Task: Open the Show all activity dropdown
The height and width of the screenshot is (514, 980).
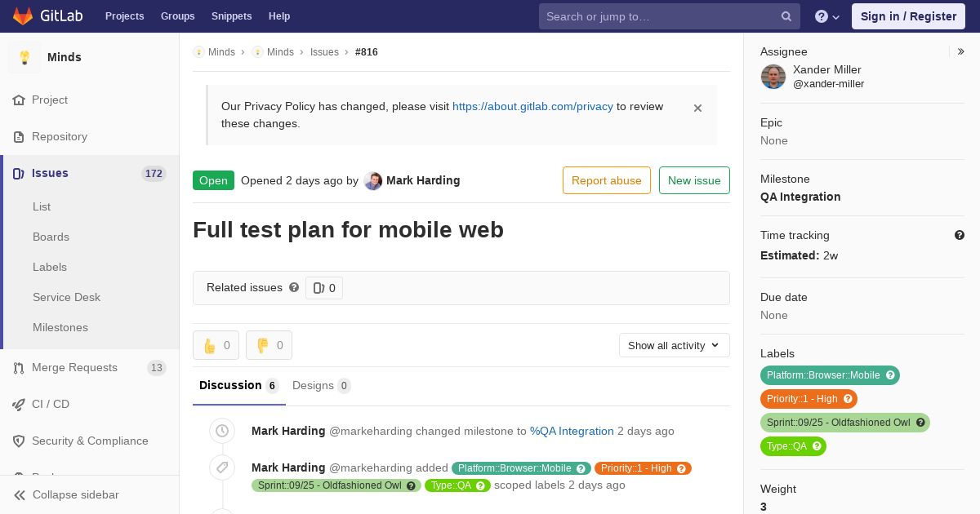Action: point(674,345)
